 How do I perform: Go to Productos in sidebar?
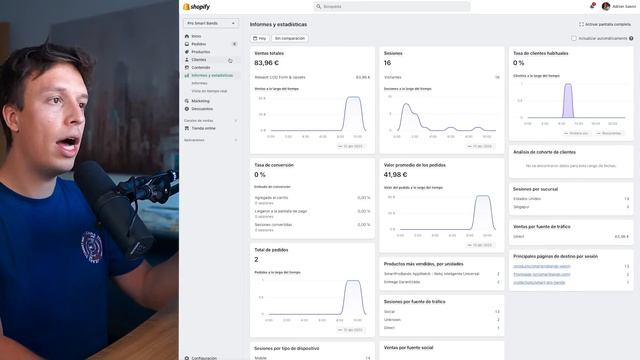[201, 52]
